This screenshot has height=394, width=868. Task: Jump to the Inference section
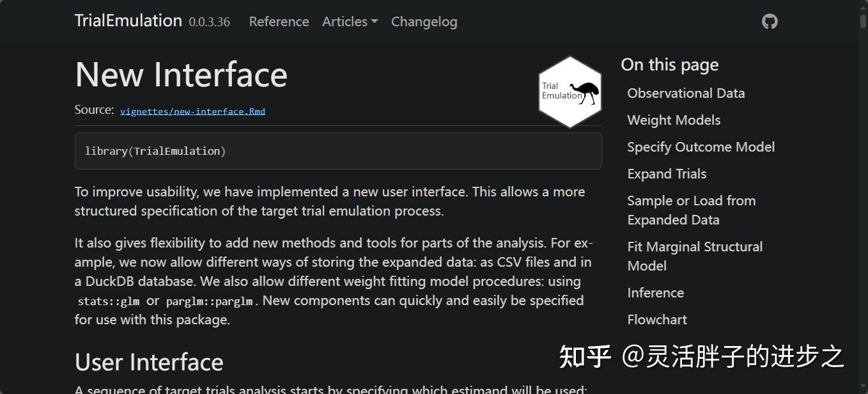point(655,292)
